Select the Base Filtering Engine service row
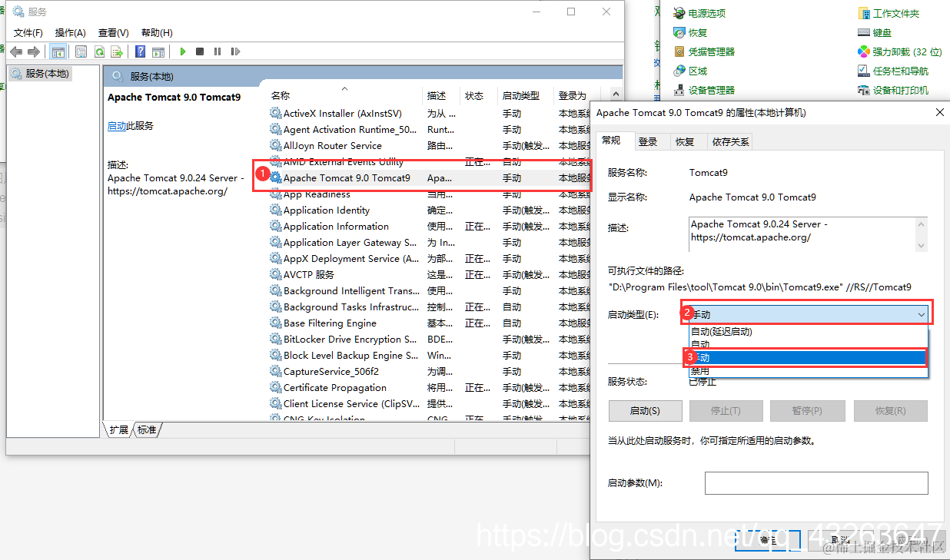The image size is (950, 560). click(430, 323)
